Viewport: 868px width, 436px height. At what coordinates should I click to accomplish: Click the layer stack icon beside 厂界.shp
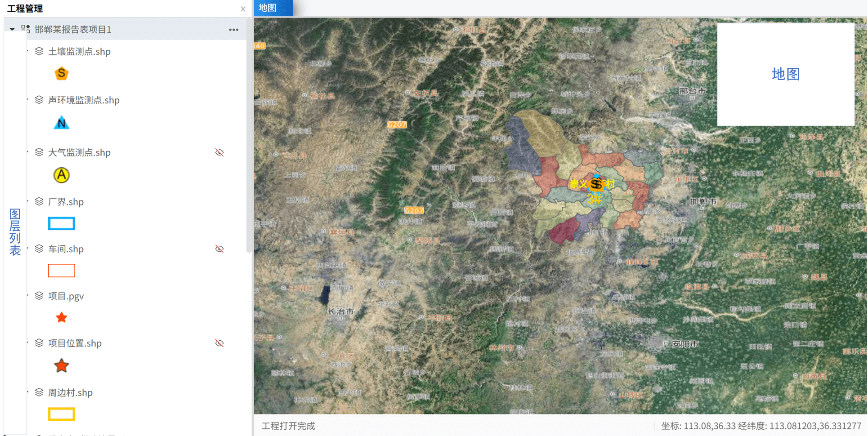coord(39,201)
